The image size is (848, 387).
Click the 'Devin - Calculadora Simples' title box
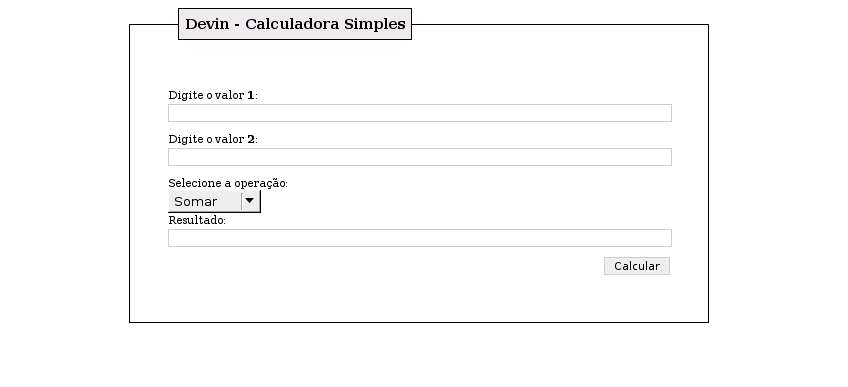[x=295, y=24]
